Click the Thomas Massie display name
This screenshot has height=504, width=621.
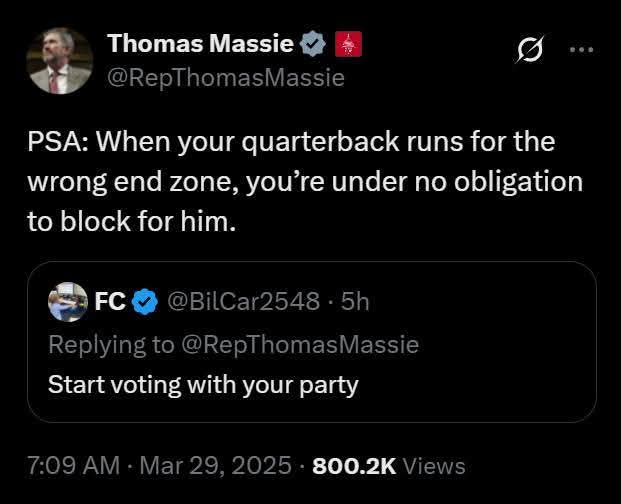[200, 44]
